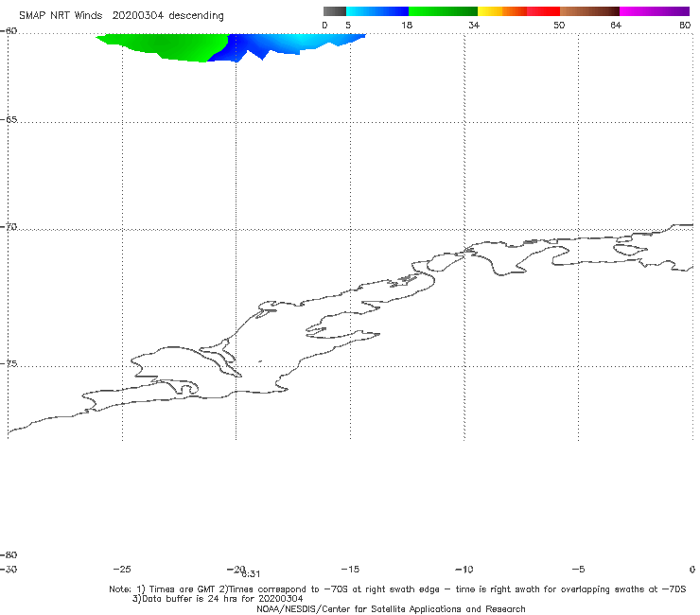The height and width of the screenshot is (615, 700).
Task: Click the swath time '6:31'
Action: pyautogui.click(x=251, y=574)
